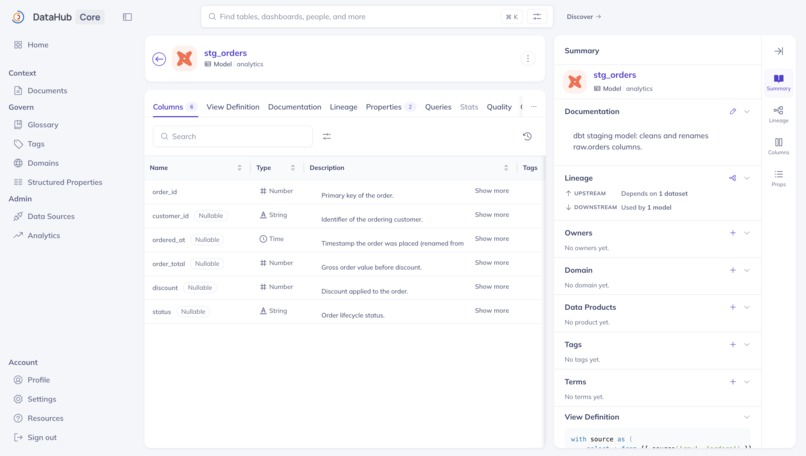Click the DataHub logo icon
This screenshot has width=806, height=456.
(18, 17)
